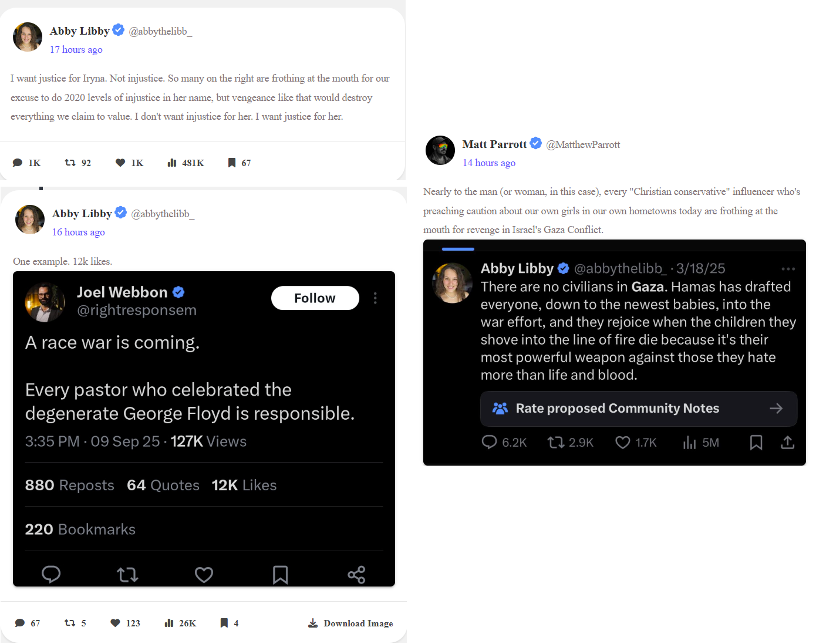816x644 pixels.
Task: Click heart icon showing 123 likes
Action: click(115, 623)
